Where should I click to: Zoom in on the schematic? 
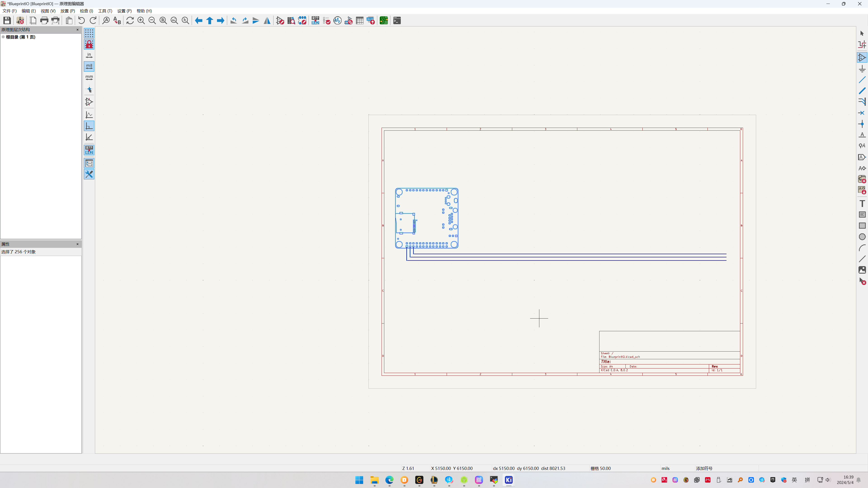tap(141, 21)
